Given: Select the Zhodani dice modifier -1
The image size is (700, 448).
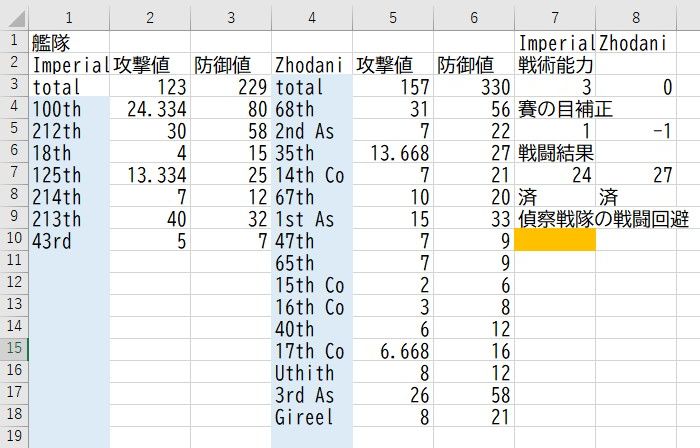Looking at the screenshot, I should coord(636,130).
